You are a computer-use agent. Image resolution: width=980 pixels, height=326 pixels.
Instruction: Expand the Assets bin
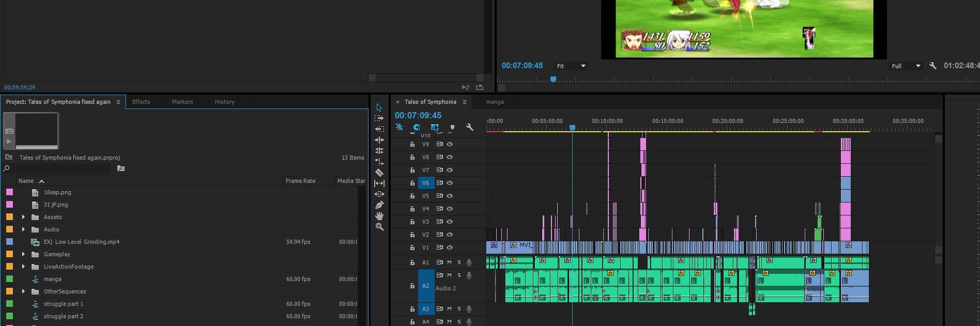point(23,217)
